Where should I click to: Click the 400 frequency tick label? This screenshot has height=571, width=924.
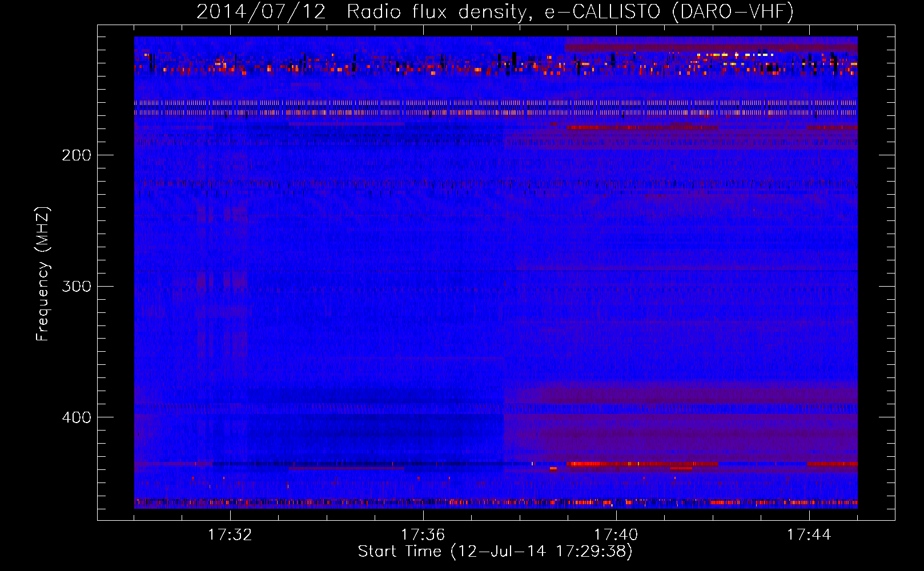point(76,417)
